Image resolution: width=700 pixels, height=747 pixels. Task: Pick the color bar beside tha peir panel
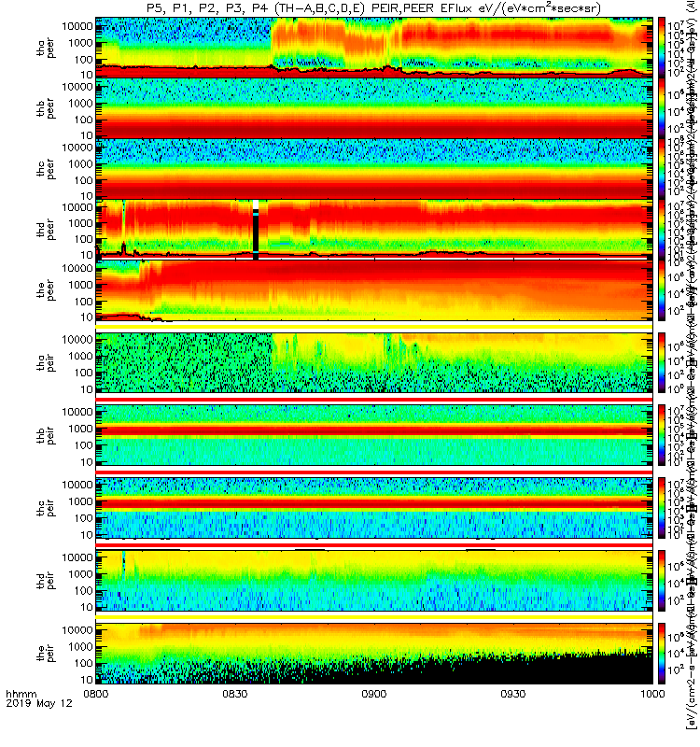(x=662, y=362)
